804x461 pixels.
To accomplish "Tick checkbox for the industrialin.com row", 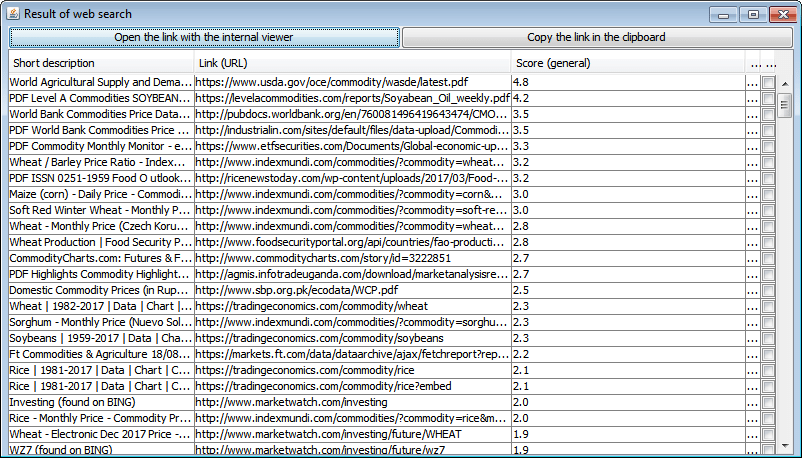I will [768, 130].
